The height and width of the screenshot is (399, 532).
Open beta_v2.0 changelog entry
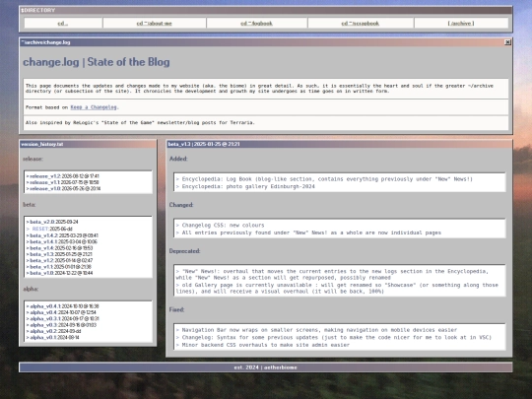coord(53,222)
